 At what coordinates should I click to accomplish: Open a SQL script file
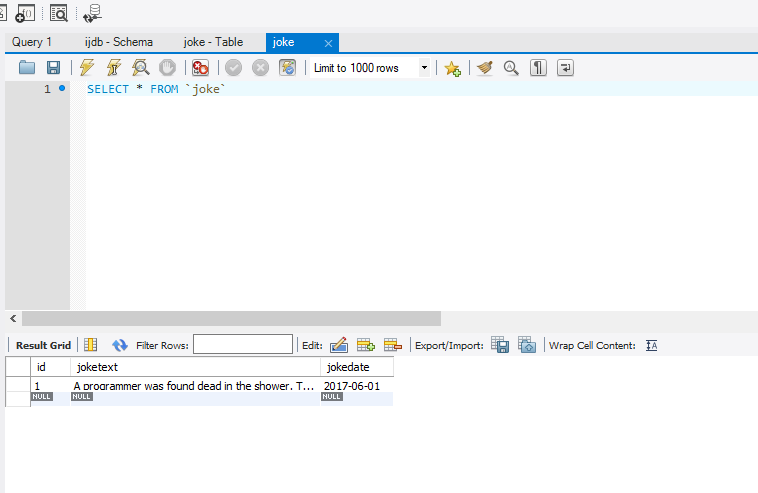[27, 68]
